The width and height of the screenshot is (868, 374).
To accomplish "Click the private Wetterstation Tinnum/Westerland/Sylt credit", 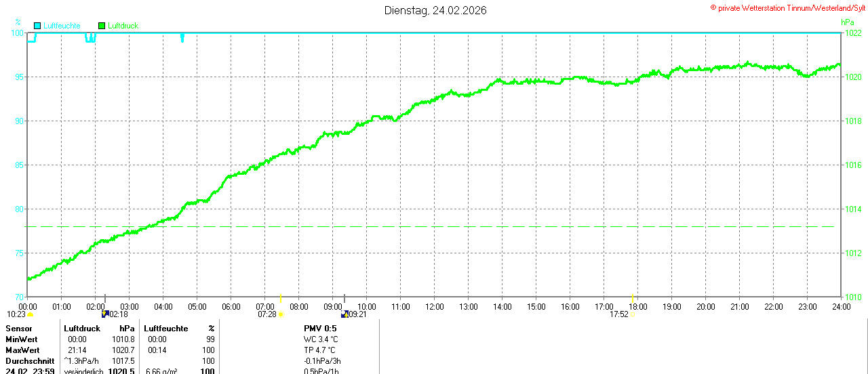I will coord(788,7).
